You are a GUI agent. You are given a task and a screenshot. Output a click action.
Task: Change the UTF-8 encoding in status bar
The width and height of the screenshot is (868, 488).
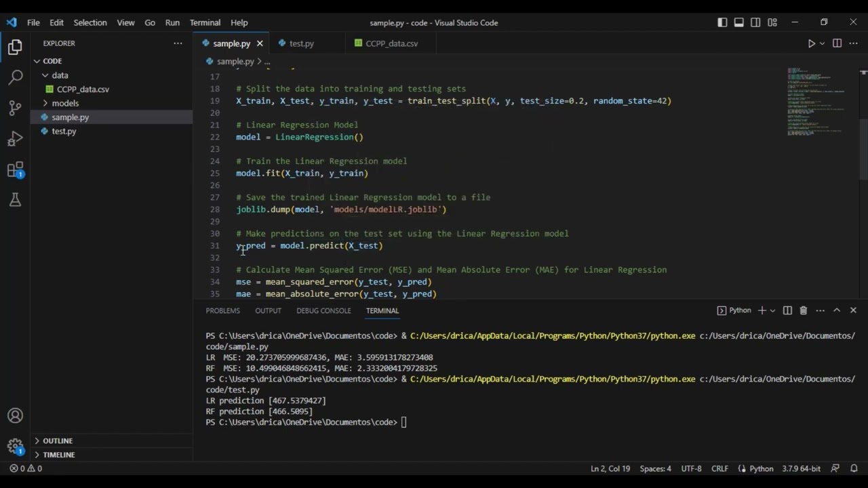(691, 468)
